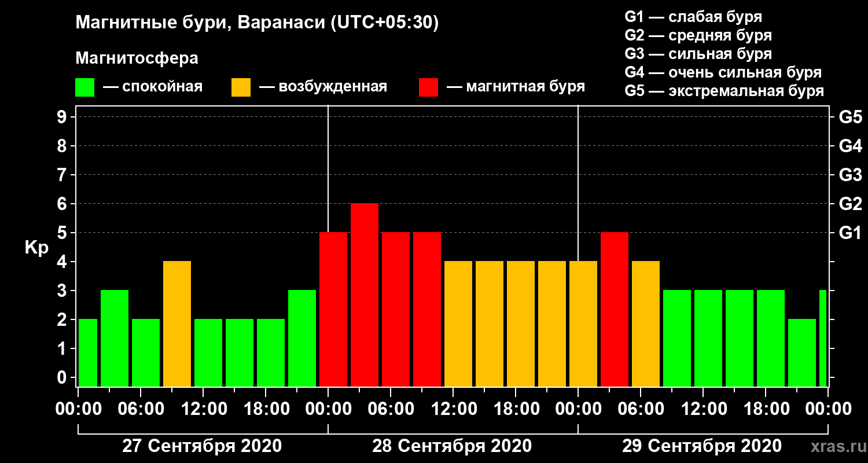Select the lone orange bar on 27 Сентября
Image resolution: width=868 pixels, height=463 pixels.
[x=177, y=324]
